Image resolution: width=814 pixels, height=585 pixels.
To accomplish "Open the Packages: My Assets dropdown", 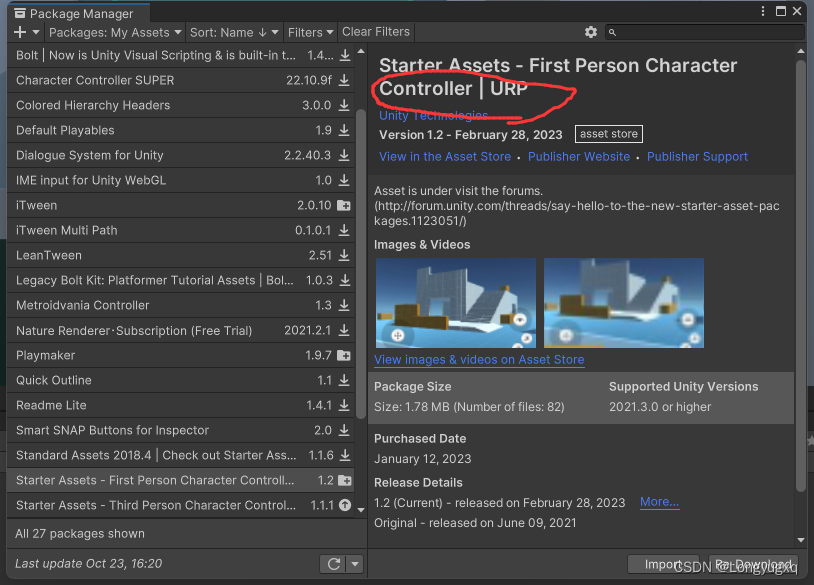I will pos(114,32).
